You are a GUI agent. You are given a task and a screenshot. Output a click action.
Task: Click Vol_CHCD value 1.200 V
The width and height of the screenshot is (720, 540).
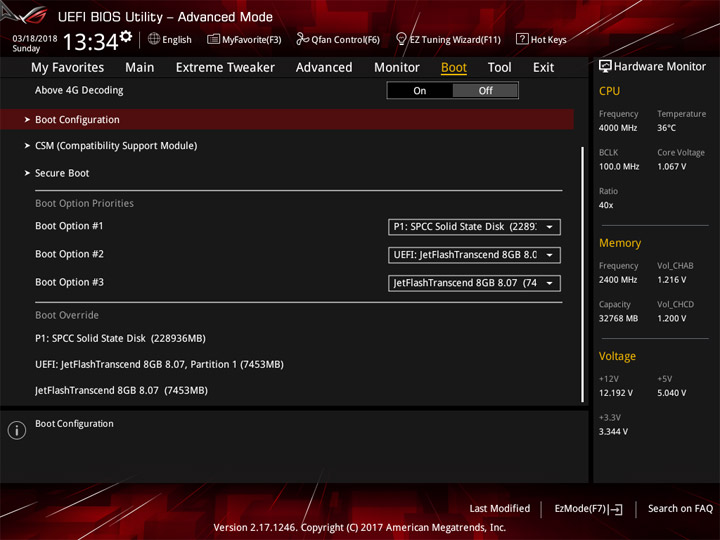671,318
